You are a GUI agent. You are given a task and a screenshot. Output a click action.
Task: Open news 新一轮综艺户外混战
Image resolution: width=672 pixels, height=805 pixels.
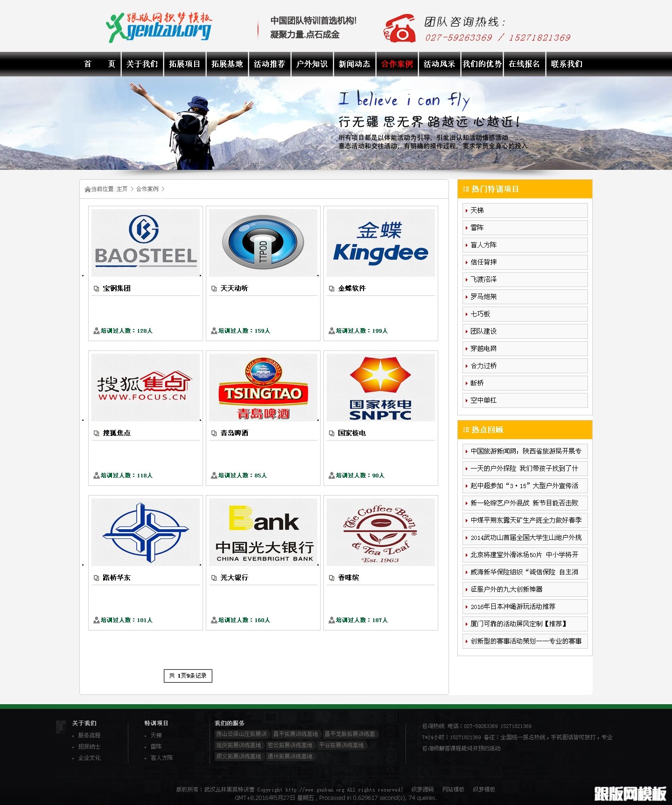click(525, 503)
